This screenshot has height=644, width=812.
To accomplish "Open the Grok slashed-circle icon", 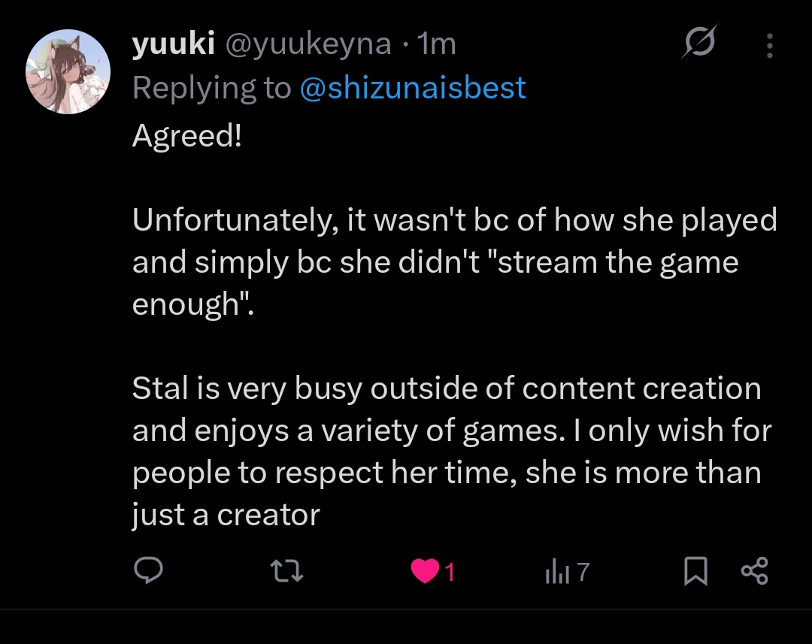I will coord(698,44).
